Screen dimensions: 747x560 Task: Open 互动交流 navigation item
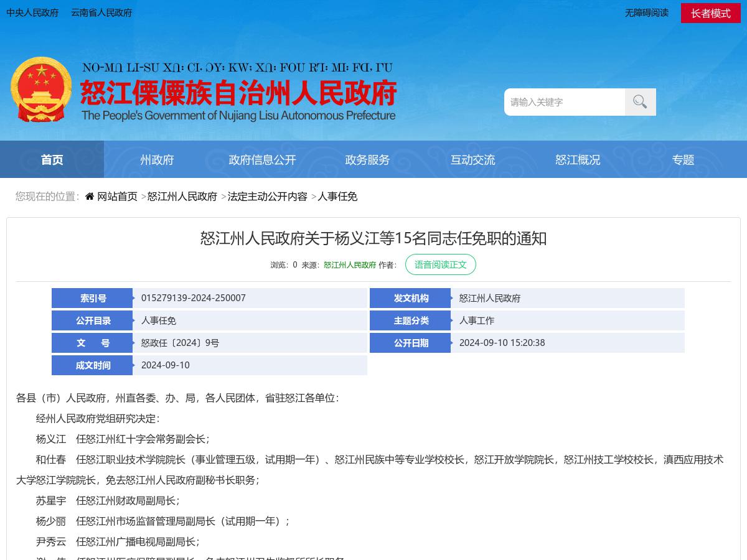coord(473,159)
